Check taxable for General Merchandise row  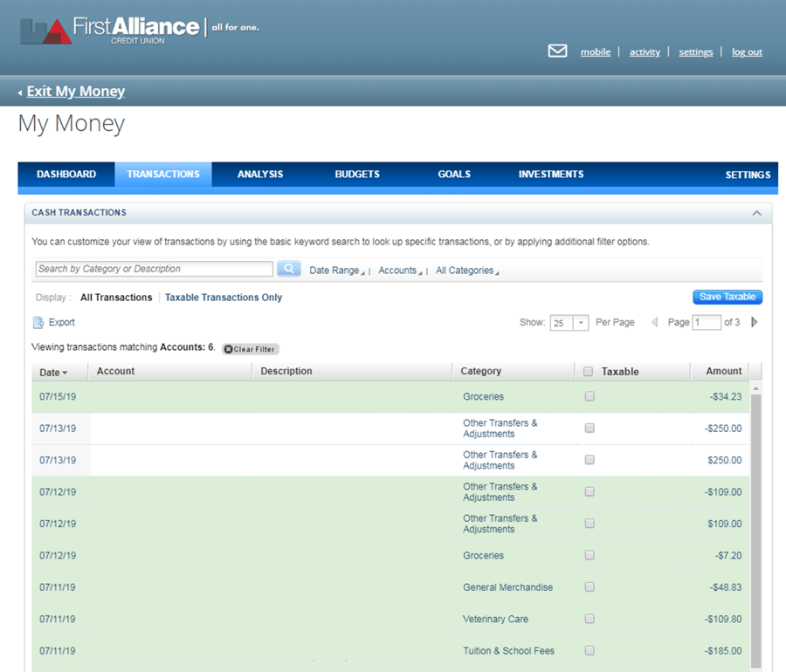(x=589, y=586)
